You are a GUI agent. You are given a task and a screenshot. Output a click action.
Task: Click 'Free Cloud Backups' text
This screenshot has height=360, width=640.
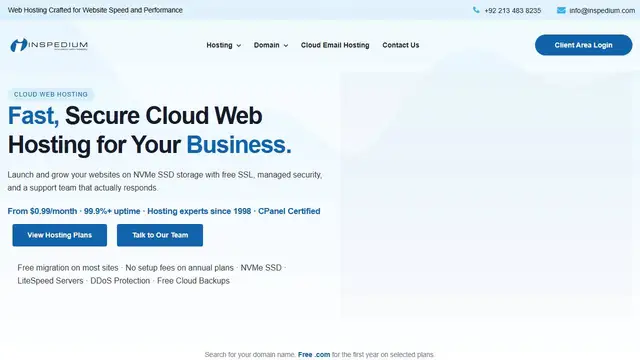coord(193,281)
